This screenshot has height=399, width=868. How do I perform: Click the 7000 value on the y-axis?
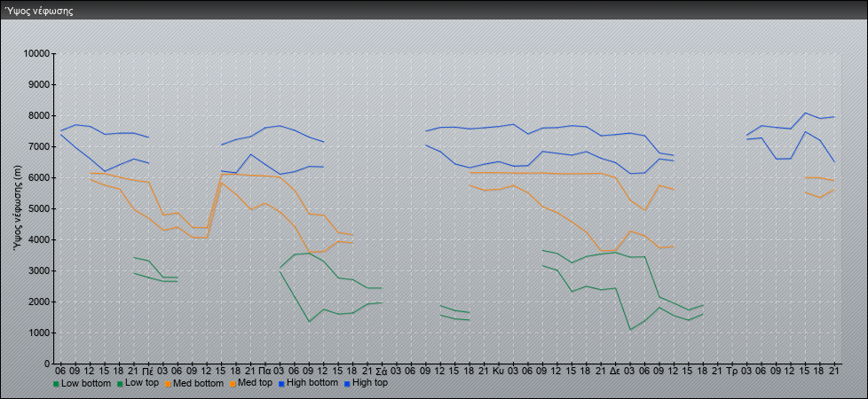coord(39,146)
